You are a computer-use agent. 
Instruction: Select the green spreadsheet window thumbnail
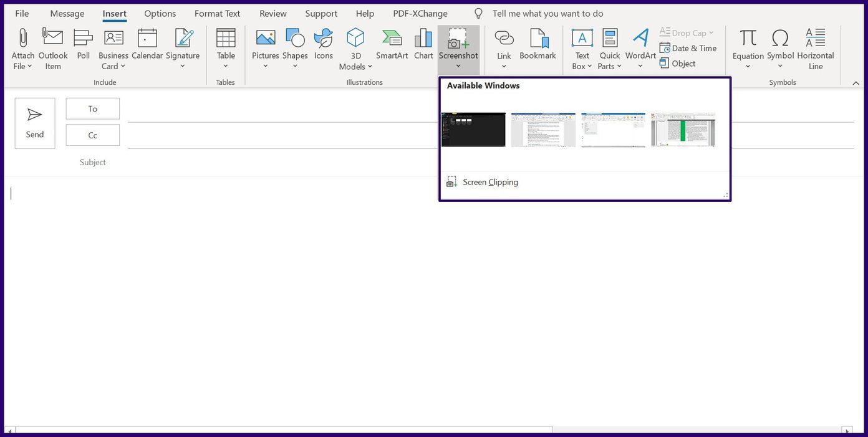click(x=683, y=130)
